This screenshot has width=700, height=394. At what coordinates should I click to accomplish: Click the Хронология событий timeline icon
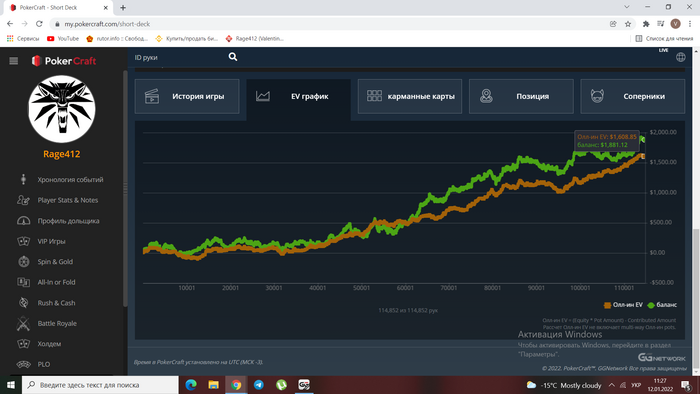click(x=23, y=179)
